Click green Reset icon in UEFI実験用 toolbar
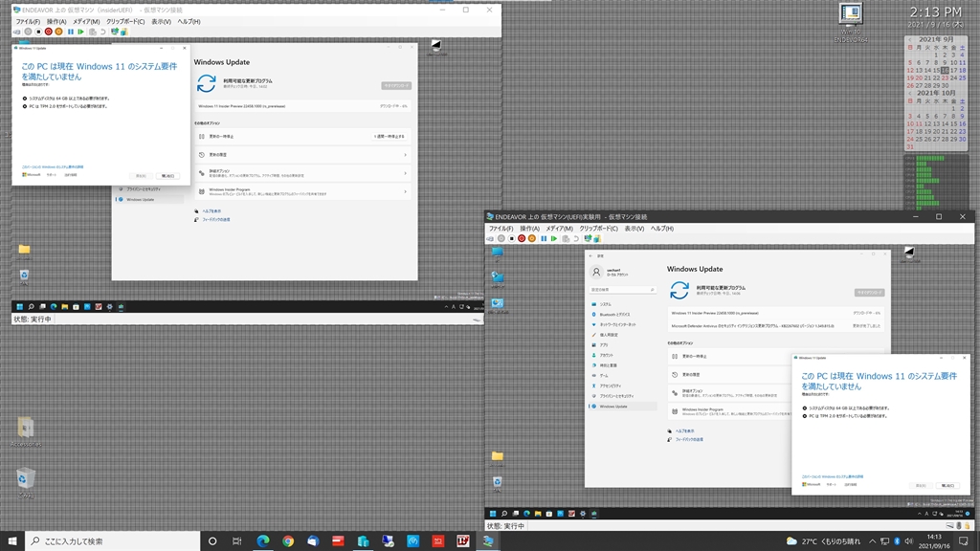 click(554, 238)
